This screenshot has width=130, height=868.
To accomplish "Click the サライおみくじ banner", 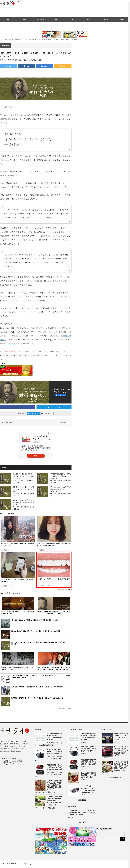I will [x=16, y=370].
